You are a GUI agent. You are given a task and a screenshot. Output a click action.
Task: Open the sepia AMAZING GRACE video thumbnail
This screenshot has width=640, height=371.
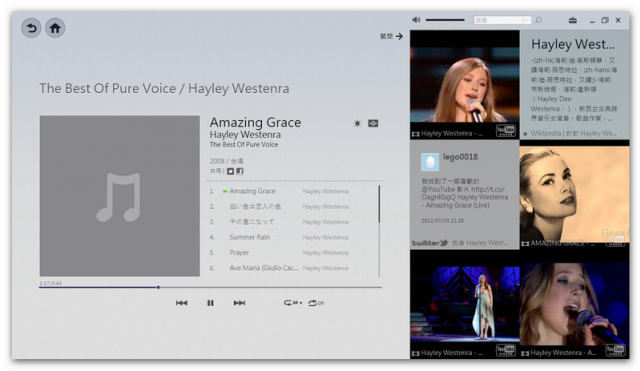click(x=575, y=195)
